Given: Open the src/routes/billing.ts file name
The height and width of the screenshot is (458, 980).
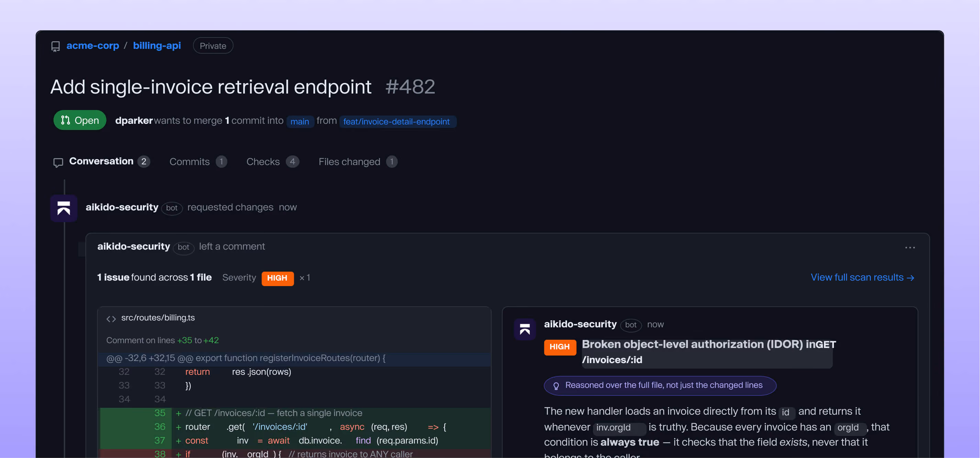Looking at the screenshot, I should (x=158, y=318).
